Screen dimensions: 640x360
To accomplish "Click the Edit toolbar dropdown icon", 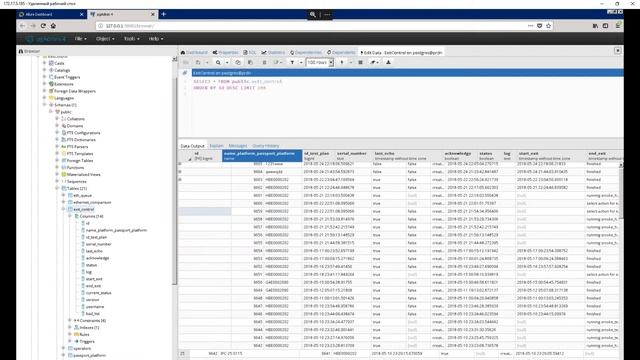I will coord(278,62).
